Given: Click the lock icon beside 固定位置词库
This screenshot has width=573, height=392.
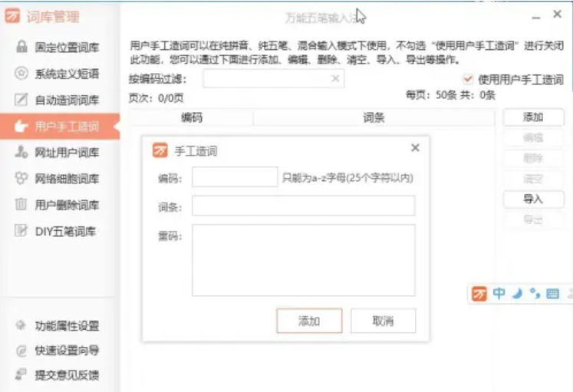Looking at the screenshot, I should pos(21,46).
